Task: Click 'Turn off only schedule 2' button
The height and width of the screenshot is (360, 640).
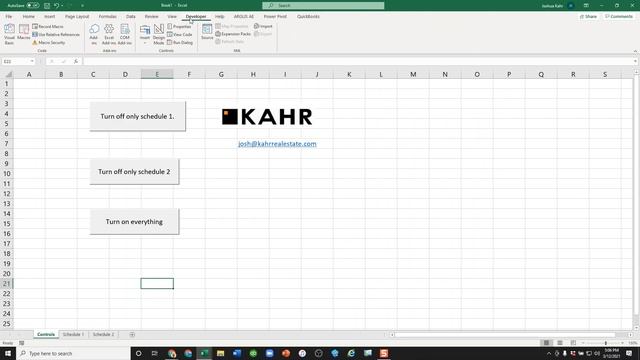Action: 134,171
